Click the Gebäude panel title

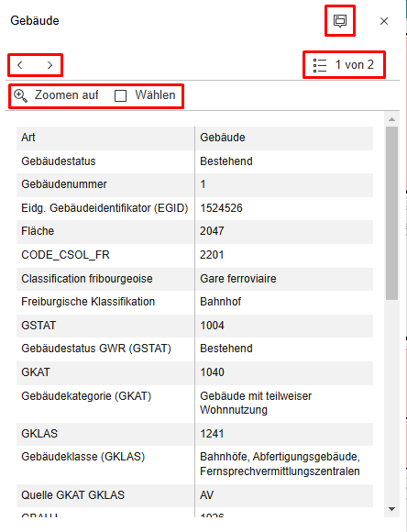tap(35, 21)
